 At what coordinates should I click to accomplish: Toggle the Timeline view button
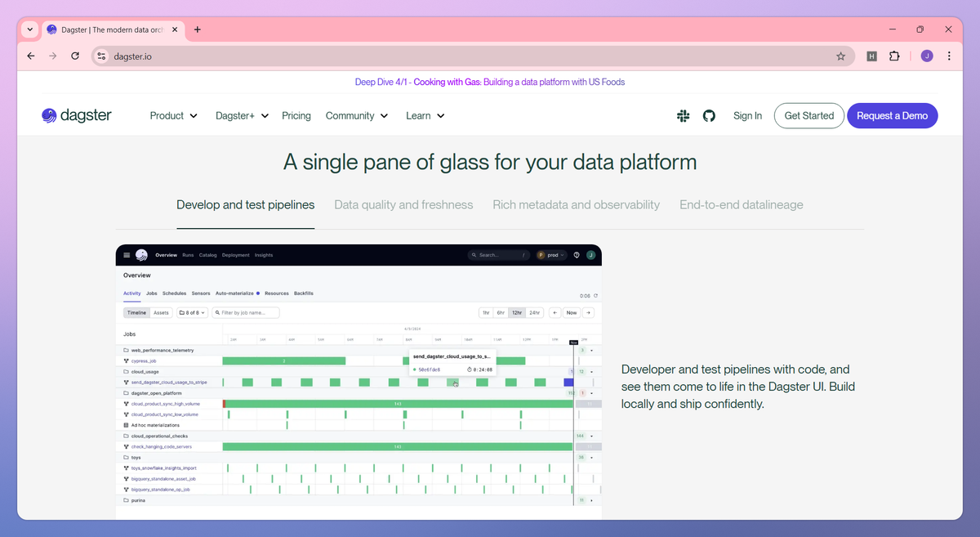[x=136, y=312]
